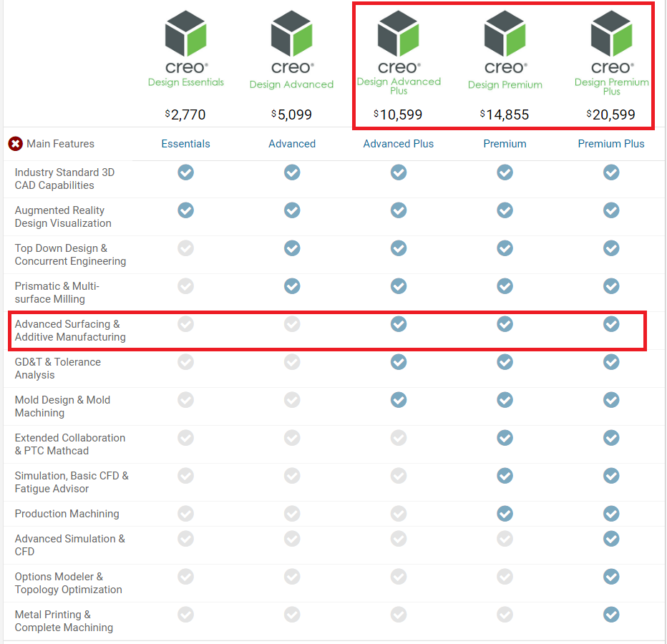Click Premium checkmark for Simulation, Basic CFD row
The height and width of the screenshot is (644, 667).
(x=505, y=476)
